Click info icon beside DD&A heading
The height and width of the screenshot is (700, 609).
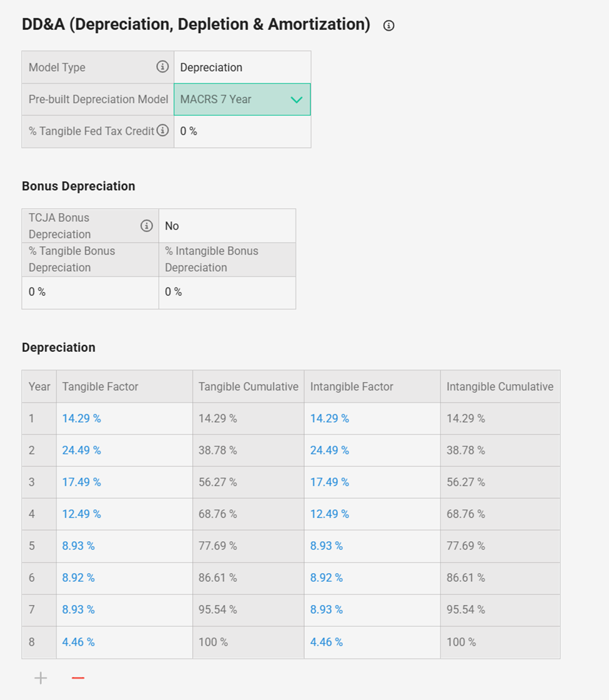pyautogui.click(x=389, y=26)
